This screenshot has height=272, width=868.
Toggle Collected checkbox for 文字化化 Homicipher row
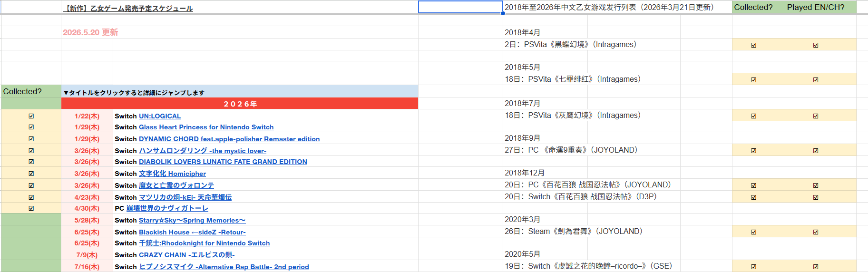[x=31, y=174]
